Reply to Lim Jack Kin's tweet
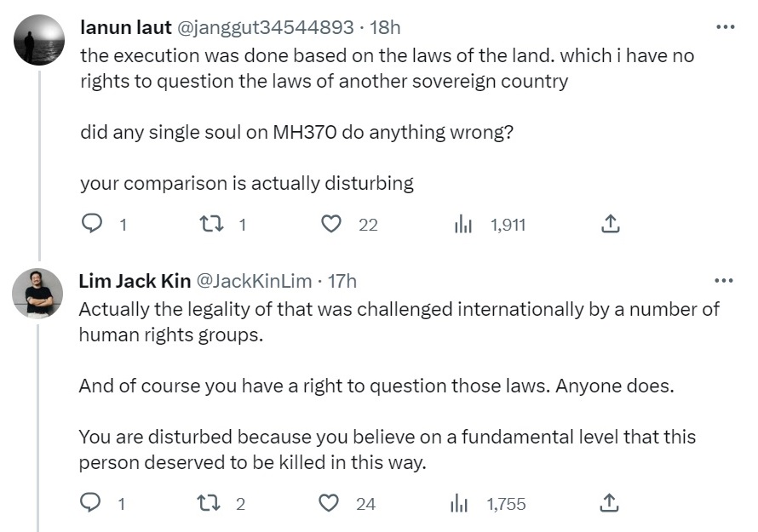Viewport: 758px width, 532px height. [92, 504]
